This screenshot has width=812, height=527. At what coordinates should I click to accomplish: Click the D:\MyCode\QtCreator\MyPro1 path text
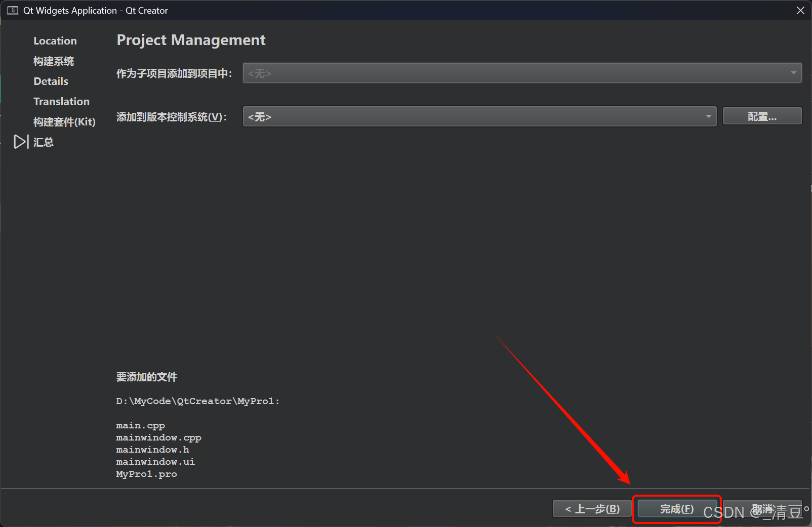click(x=197, y=401)
